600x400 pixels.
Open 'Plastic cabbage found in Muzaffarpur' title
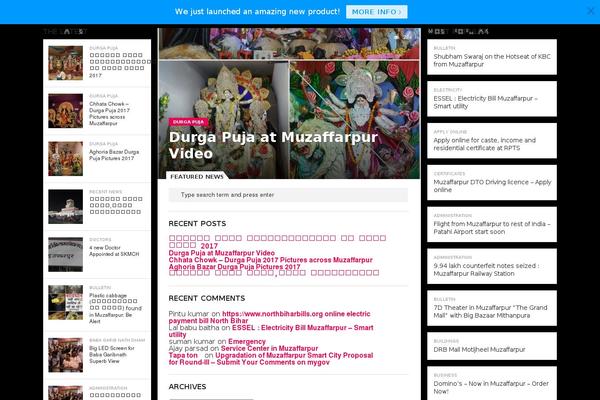click(116, 308)
